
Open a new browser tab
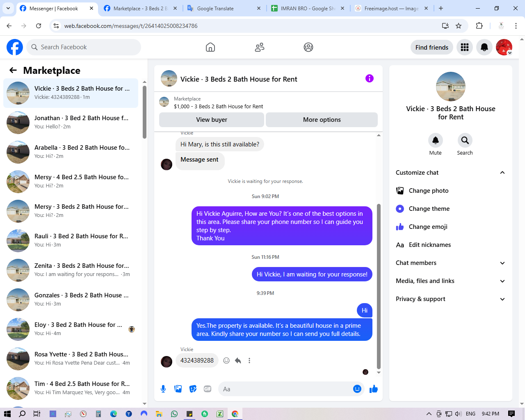pos(441,8)
